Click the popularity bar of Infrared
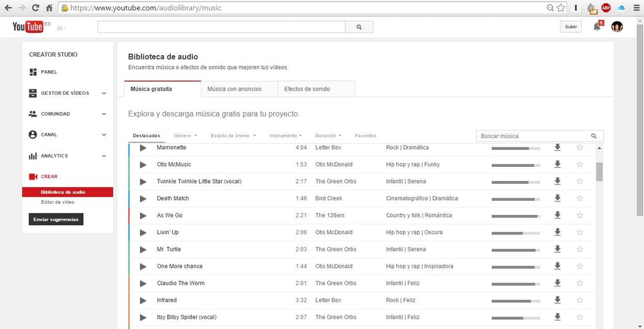Screen dimensions: 644x329 click(516, 301)
